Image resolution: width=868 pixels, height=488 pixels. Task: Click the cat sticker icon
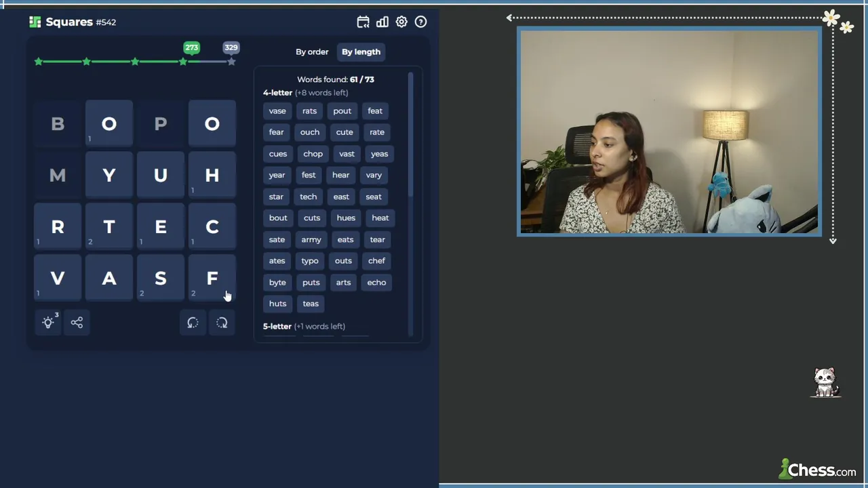(x=825, y=383)
